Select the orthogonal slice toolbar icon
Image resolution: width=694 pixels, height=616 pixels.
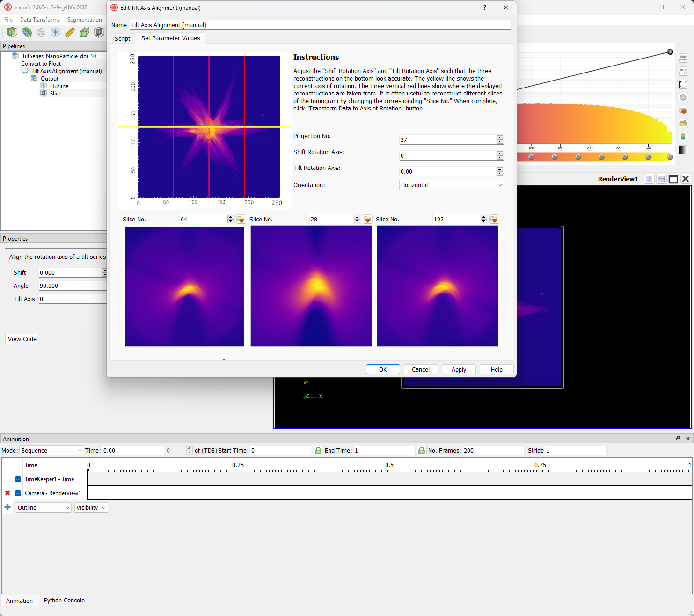(x=99, y=32)
